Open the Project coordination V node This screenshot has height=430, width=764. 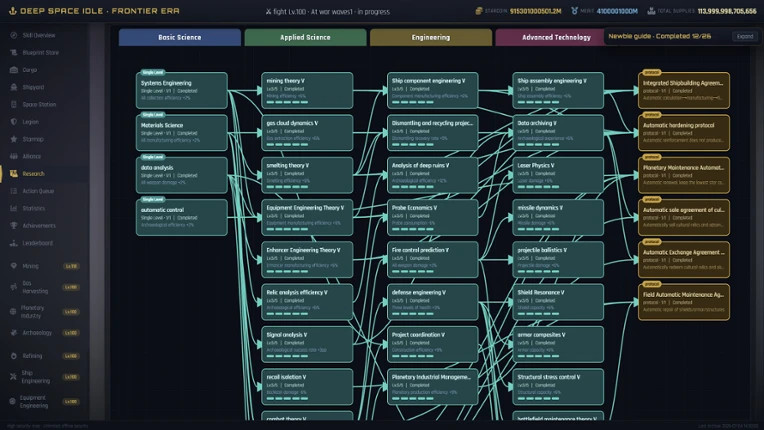pos(433,344)
